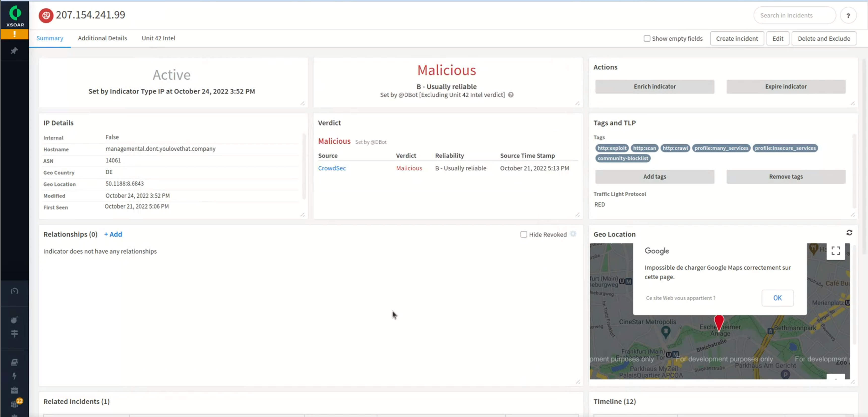Click the help question mark icon
868x417 pixels.
click(x=849, y=15)
